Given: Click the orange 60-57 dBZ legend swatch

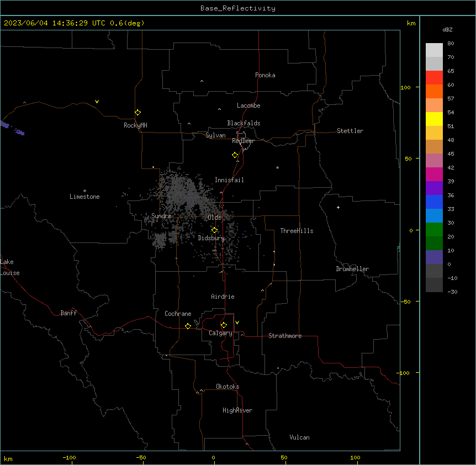Looking at the screenshot, I should pyautogui.click(x=434, y=91).
